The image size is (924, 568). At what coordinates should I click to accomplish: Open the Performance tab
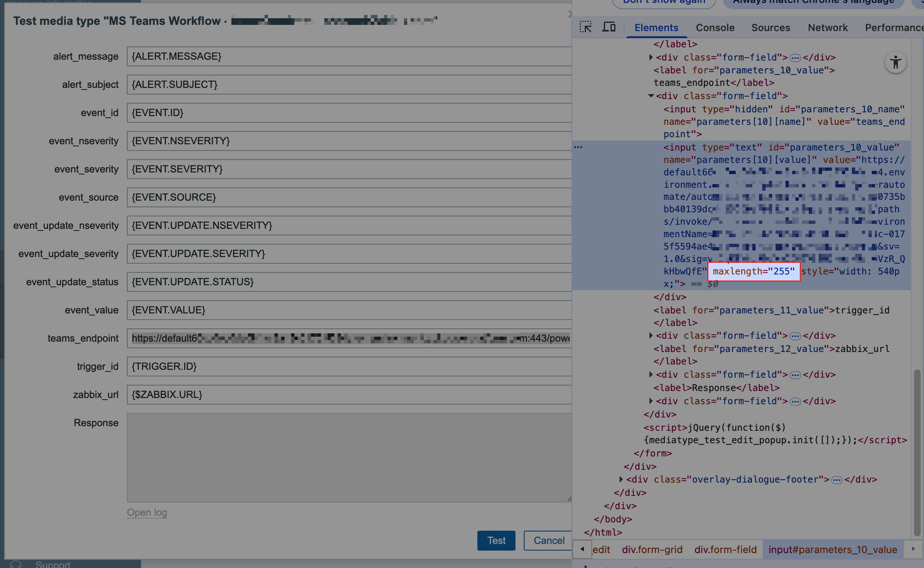click(x=894, y=28)
